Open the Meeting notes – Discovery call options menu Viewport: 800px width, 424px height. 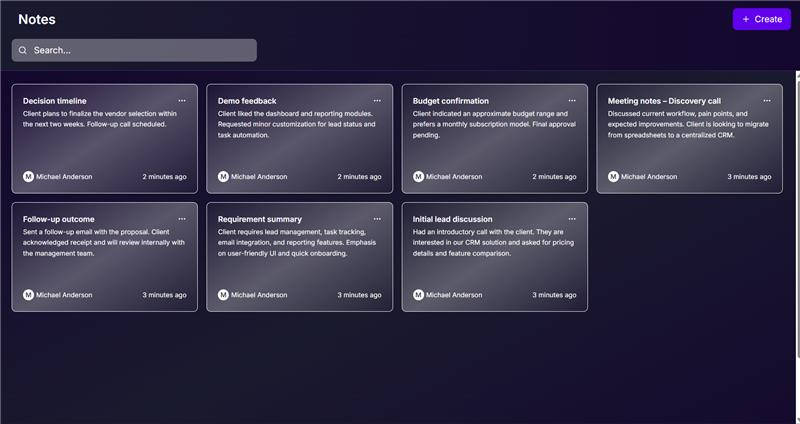pos(767,101)
